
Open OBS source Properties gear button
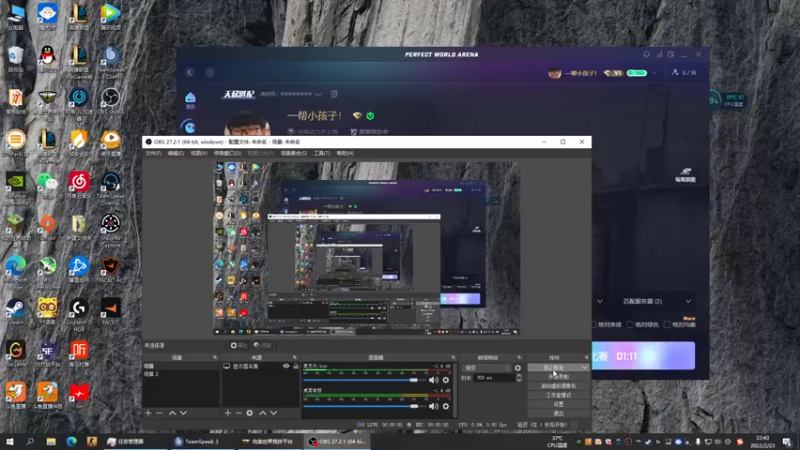point(238,345)
